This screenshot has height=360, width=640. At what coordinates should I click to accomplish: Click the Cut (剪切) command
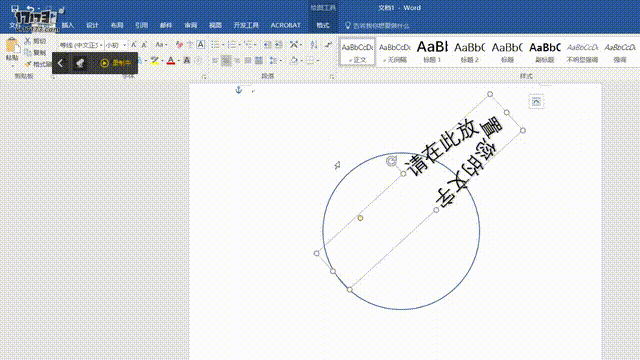(x=36, y=41)
